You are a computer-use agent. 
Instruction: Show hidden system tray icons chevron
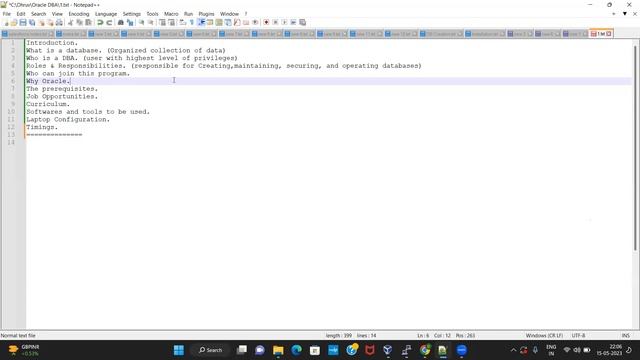coord(513,350)
